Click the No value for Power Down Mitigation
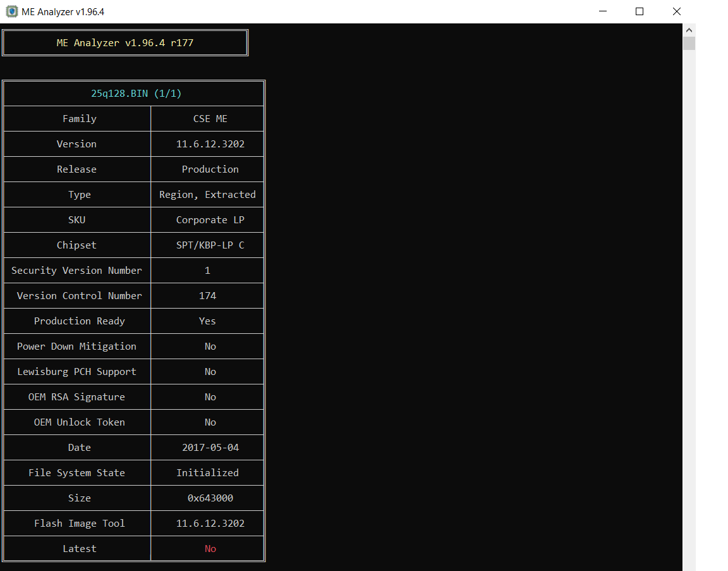Image resolution: width=728 pixels, height=571 pixels. point(210,346)
